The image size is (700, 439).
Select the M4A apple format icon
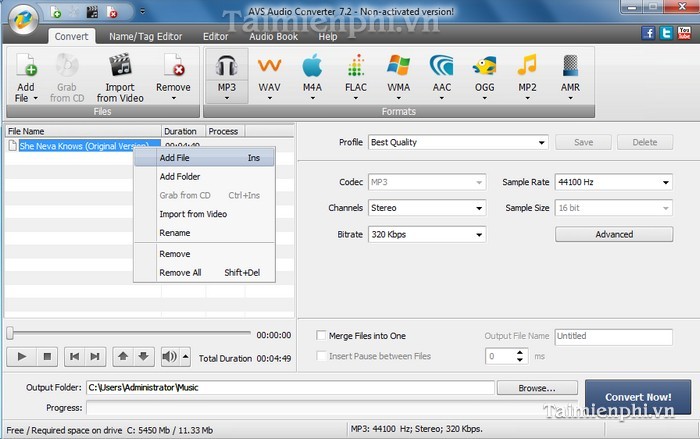point(312,66)
